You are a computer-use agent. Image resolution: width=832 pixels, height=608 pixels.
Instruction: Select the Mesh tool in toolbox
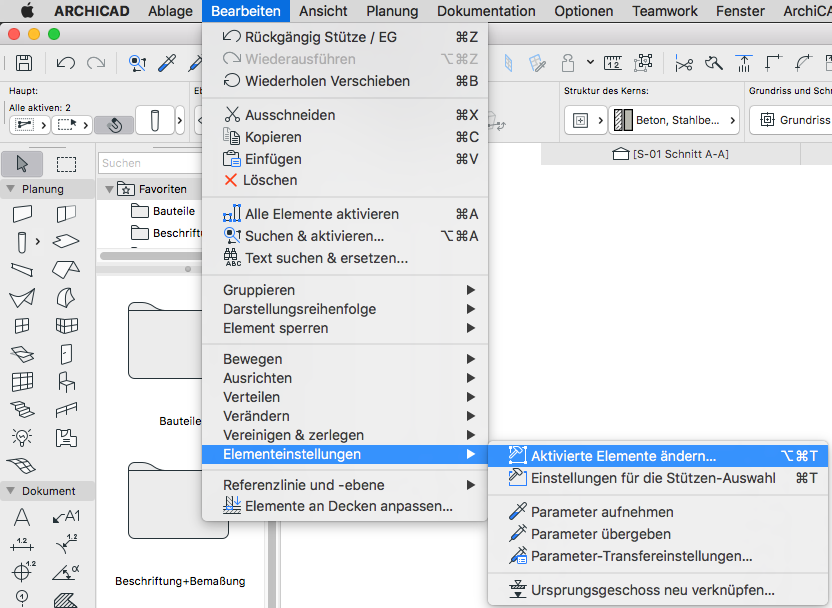point(22,465)
